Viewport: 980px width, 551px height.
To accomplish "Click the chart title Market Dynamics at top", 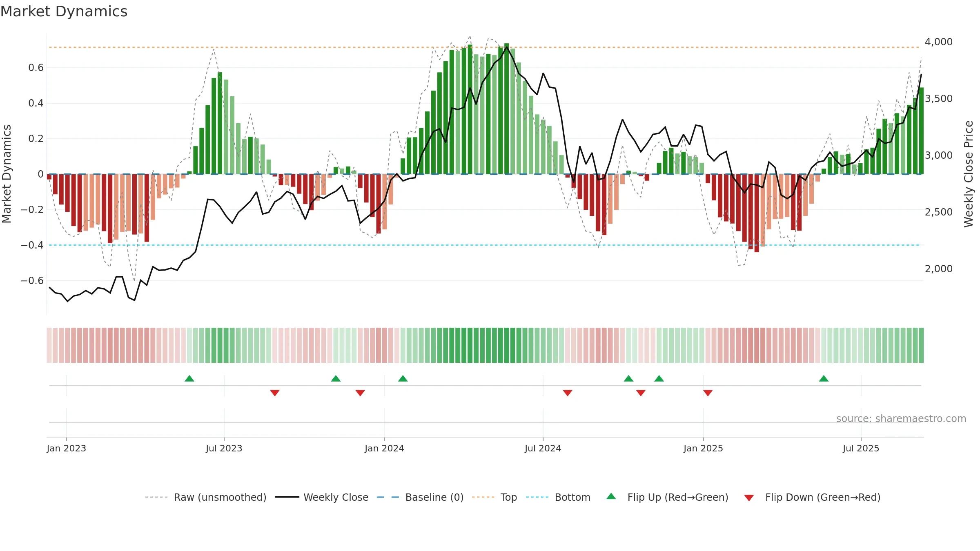I will [64, 11].
